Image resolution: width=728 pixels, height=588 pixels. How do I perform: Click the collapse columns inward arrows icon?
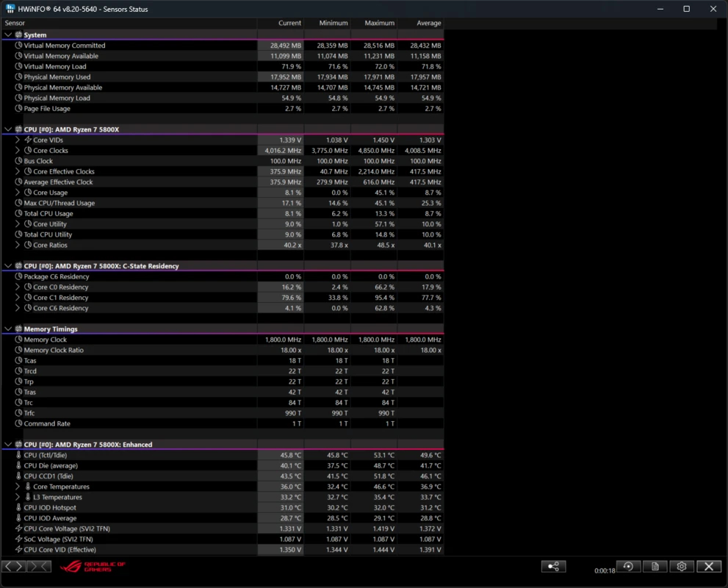(40, 567)
